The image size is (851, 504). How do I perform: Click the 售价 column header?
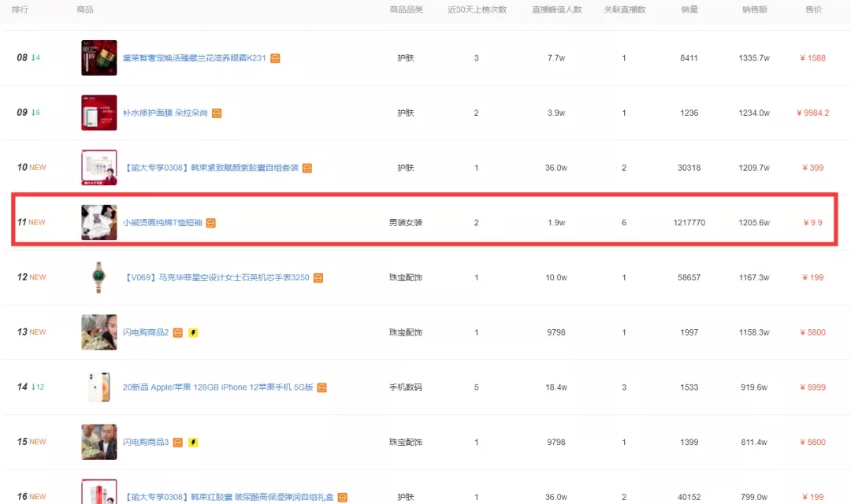tap(813, 9)
